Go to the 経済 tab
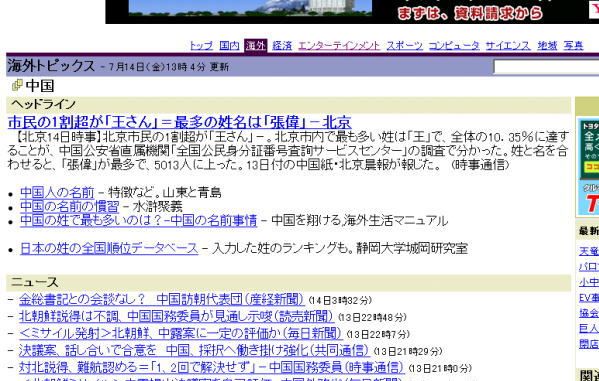599x381 pixels. (282, 46)
